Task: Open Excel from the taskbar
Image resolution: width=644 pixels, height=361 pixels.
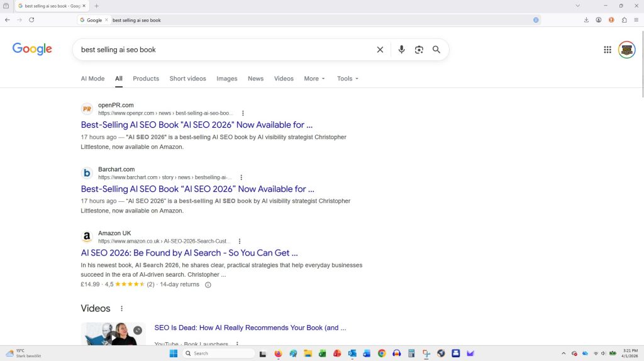Action: tap(323, 353)
